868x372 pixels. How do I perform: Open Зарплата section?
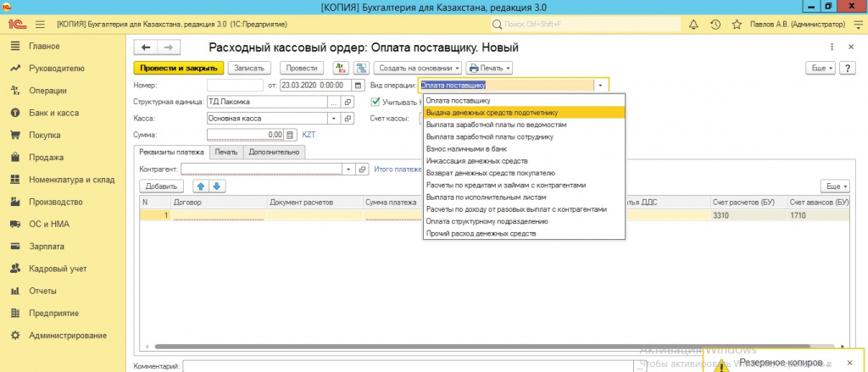[x=47, y=247]
